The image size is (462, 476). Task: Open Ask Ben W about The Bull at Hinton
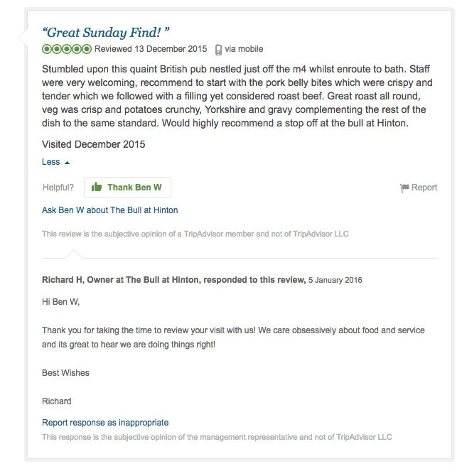tap(109, 210)
